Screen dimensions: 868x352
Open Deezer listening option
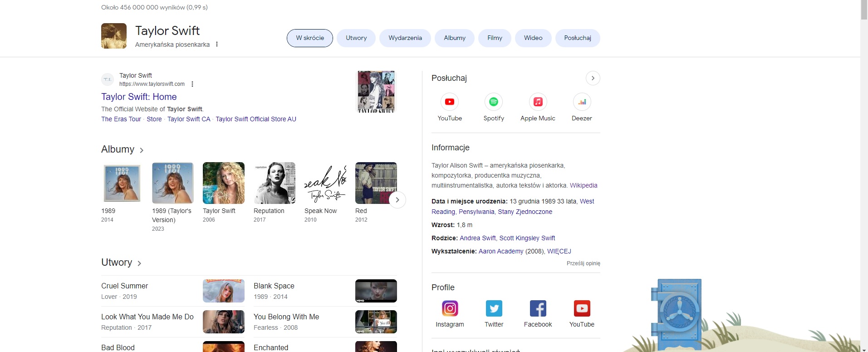click(582, 108)
